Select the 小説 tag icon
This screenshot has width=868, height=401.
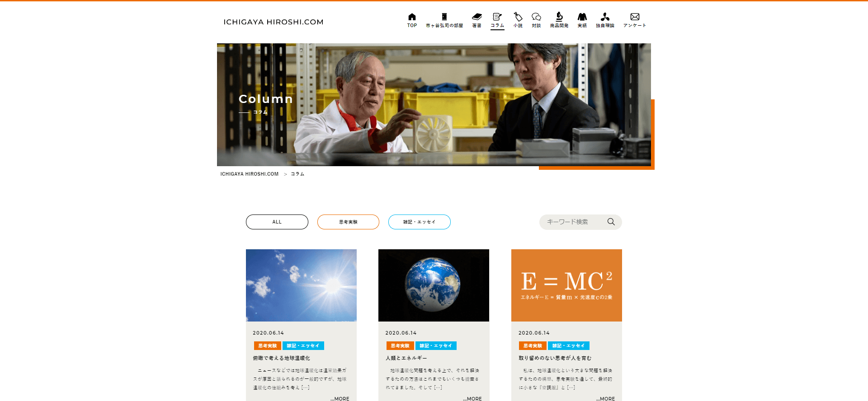[x=518, y=17]
